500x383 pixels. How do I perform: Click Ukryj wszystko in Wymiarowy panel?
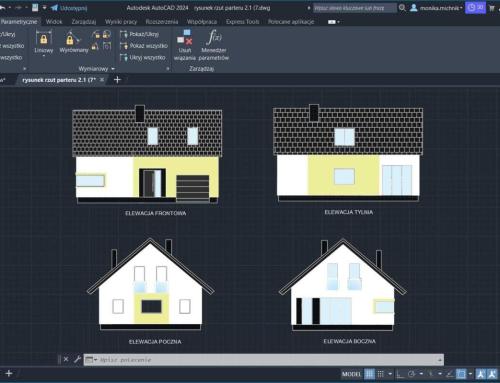[143, 57]
